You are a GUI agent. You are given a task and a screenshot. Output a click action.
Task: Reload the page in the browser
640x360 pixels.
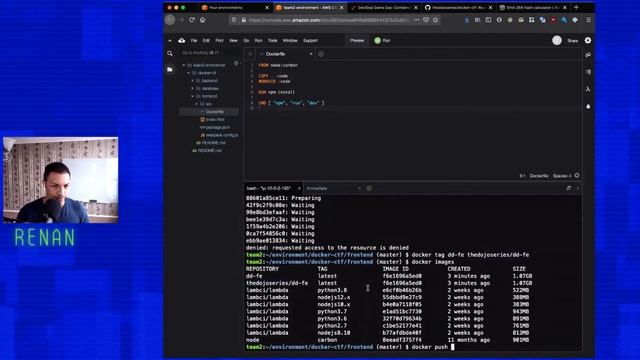point(192,20)
